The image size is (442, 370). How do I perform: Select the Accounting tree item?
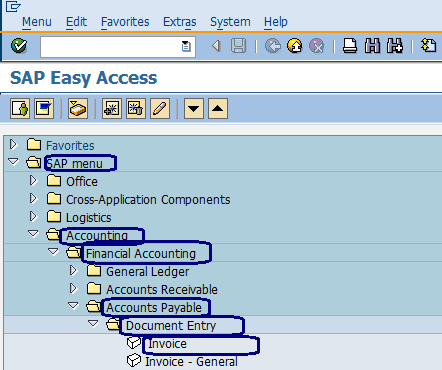click(x=97, y=235)
